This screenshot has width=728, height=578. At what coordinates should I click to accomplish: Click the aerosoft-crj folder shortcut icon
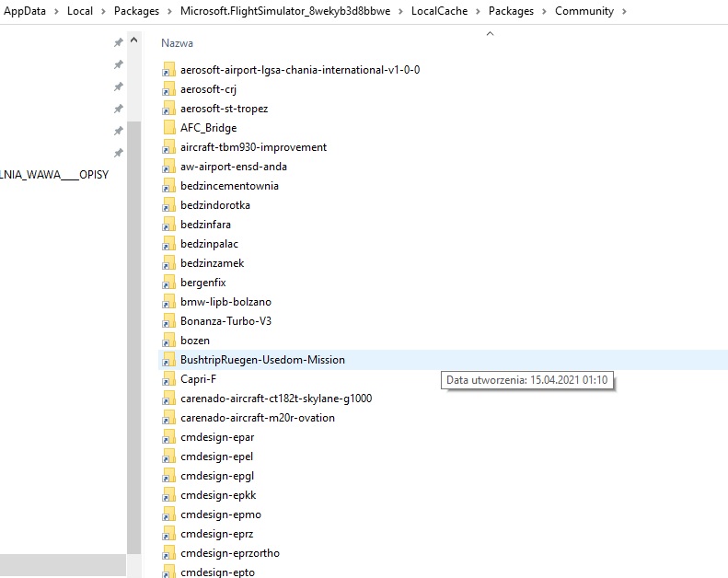pyautogui.click(x=168, y=89)
